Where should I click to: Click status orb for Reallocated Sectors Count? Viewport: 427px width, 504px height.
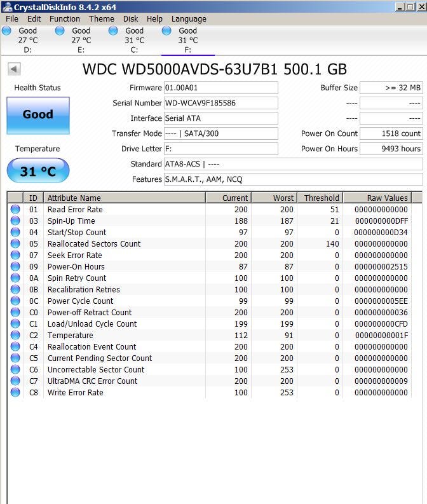point(15,243)
